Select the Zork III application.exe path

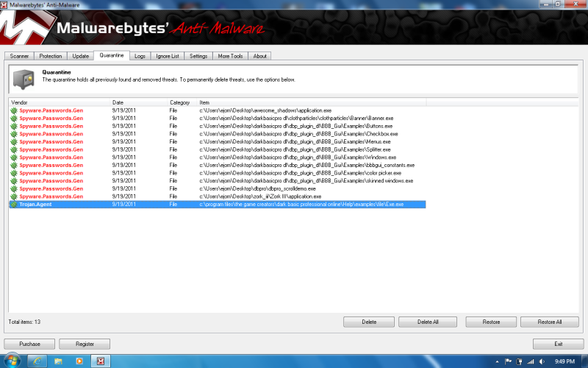(x=260, y=197)
